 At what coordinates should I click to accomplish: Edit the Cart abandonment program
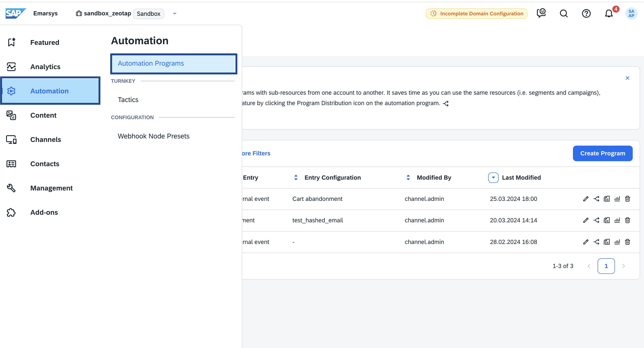click(x=585, y=199)
